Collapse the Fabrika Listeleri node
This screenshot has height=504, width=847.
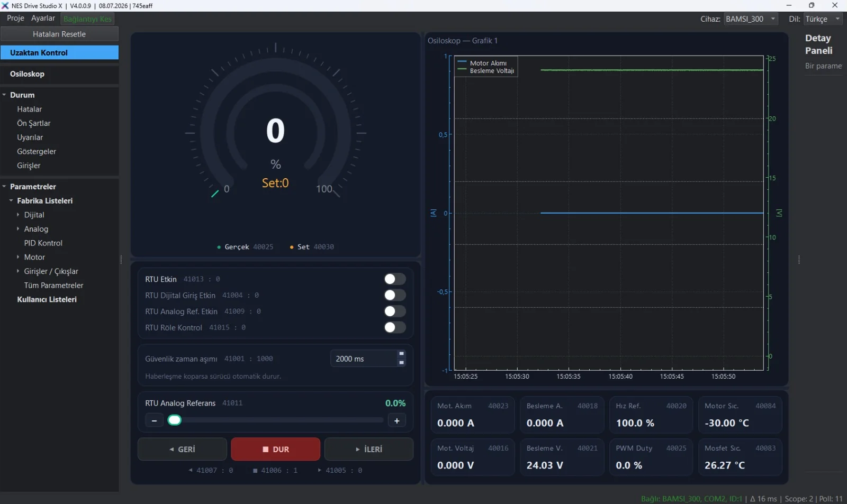(11, 200)
